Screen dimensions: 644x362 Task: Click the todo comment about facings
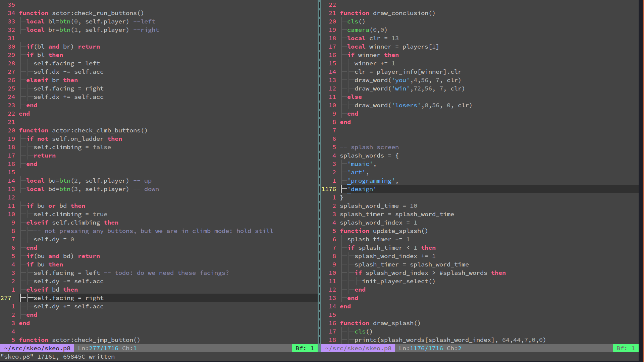click(x=166, y=273)
